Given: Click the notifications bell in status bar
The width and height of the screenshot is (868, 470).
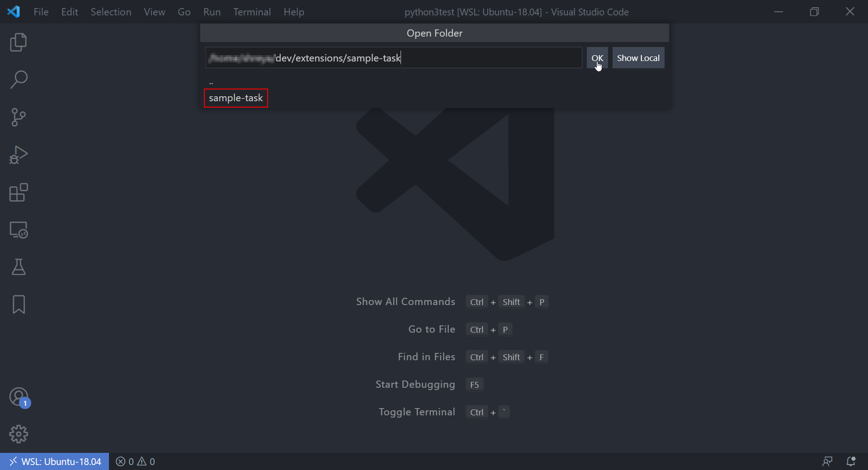Looking at the screenshot, I should (x=851, y=461).
